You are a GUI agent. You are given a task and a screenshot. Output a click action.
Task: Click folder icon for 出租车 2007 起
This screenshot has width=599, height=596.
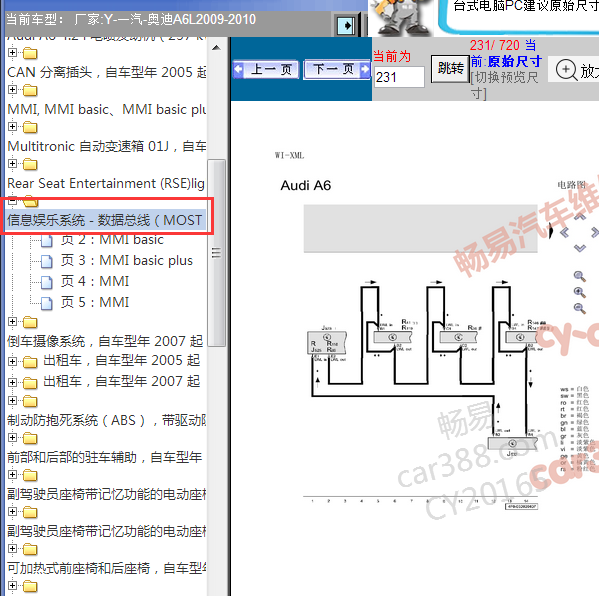(30, 383)
